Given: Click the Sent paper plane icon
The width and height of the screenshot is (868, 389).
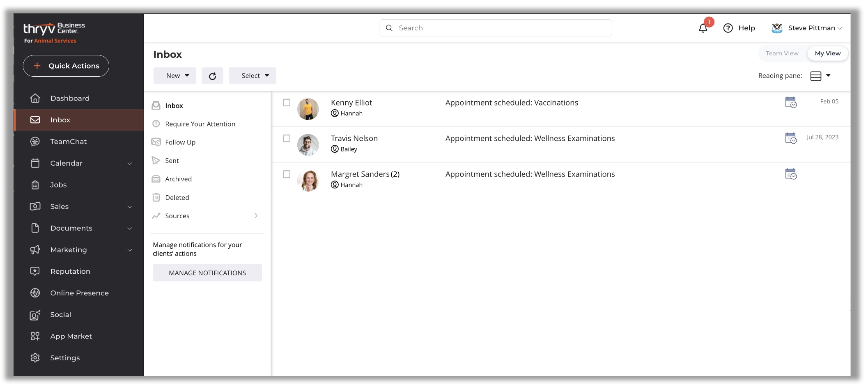Looking at the screenshot, I should click(156, 160).
